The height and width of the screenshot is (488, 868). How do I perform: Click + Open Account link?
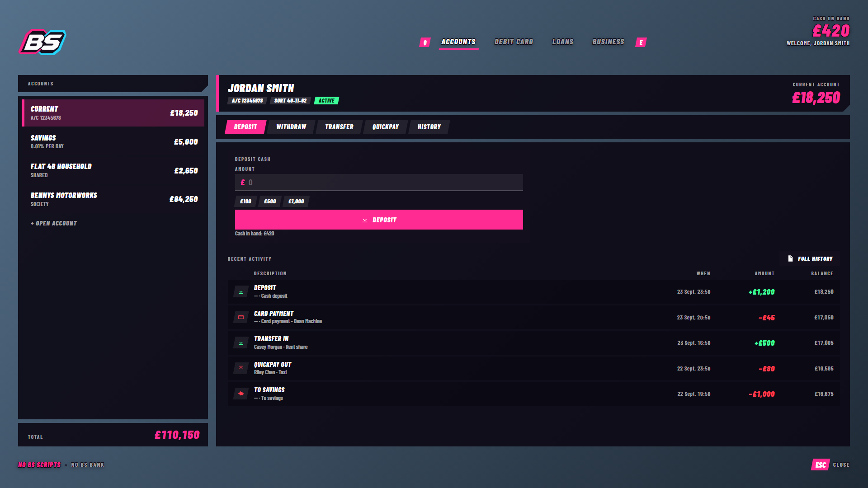pyautogui.click(x=54, y=223)
